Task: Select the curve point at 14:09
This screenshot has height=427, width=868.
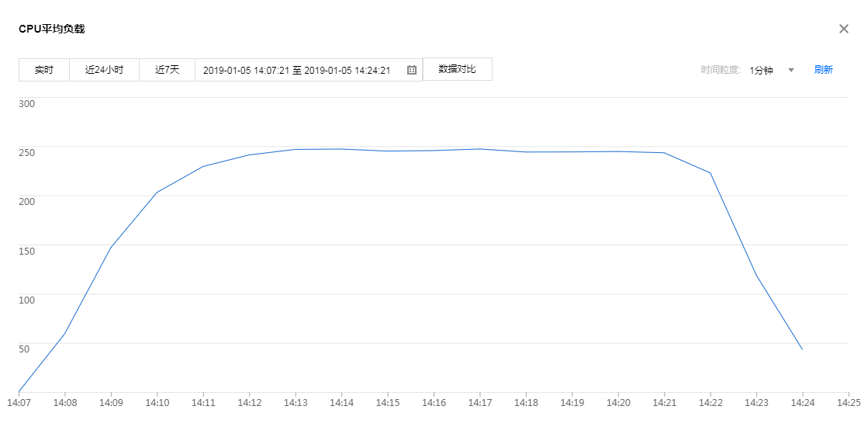Action: (111, 248)
